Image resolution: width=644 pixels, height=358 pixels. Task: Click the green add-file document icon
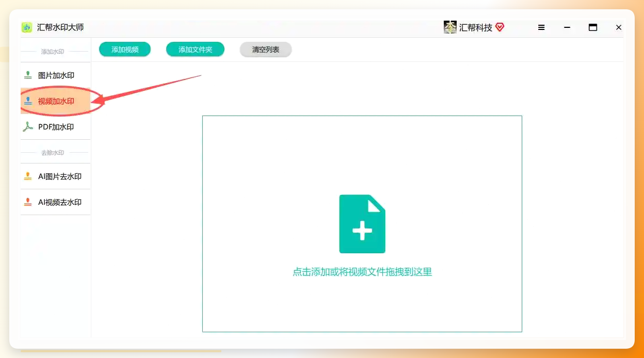(362, 224)
